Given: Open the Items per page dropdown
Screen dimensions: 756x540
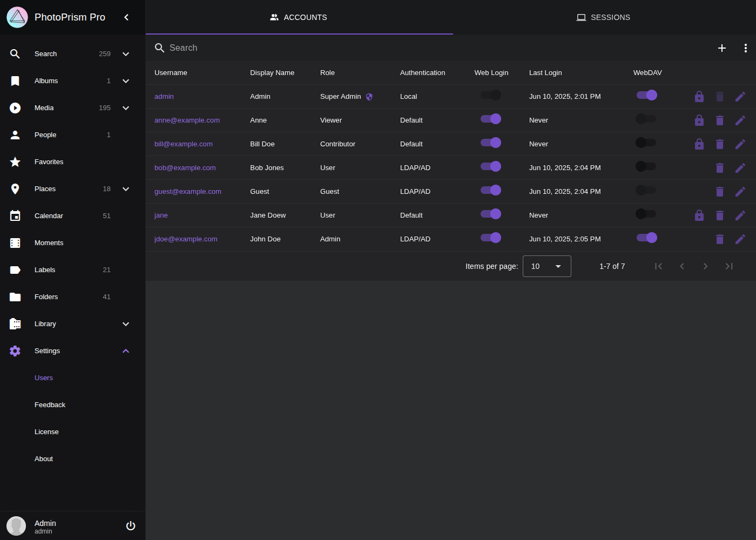Looking at the screenshot, I should (x=546, y=266).
